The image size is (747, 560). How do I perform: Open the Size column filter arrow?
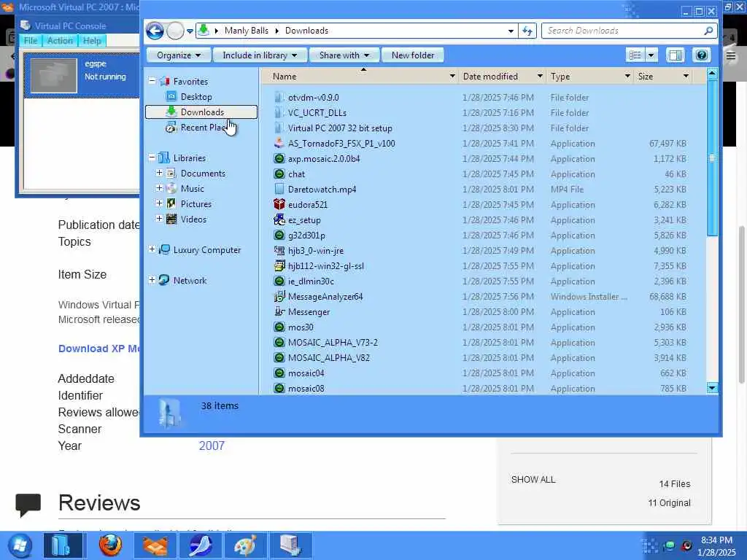point(686,76)
